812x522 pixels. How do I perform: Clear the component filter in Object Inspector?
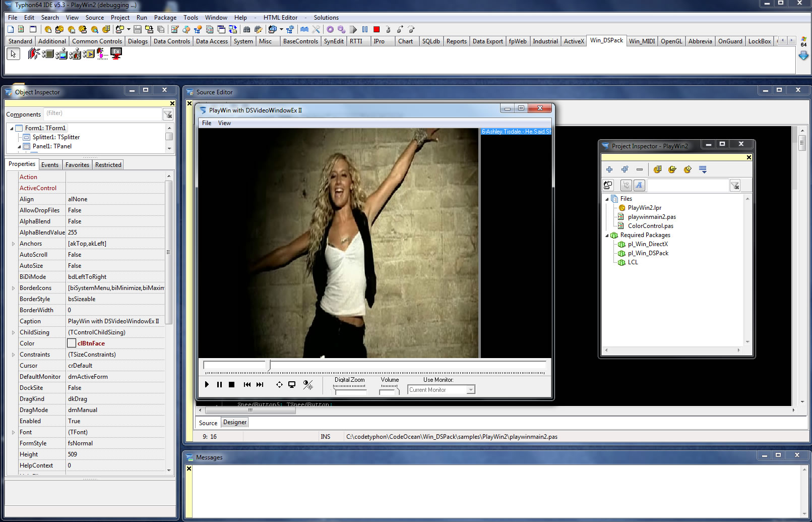click(168, 115)
